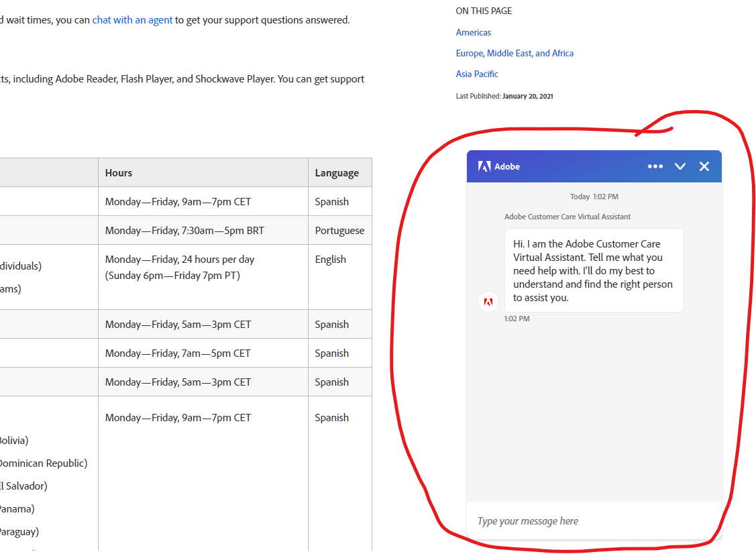Open the "chat with an agent" link
756x554 pixels.
(x=132, y=19)
